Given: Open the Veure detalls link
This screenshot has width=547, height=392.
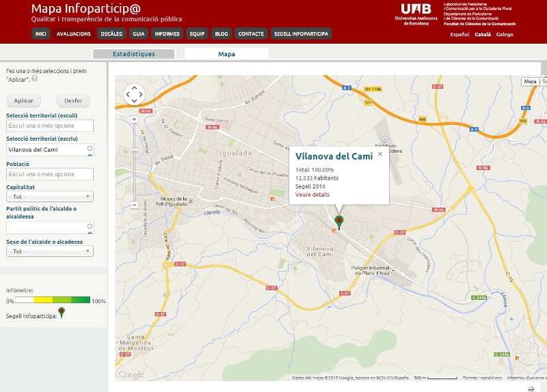Looking at the screenshot, I should 312,195.
